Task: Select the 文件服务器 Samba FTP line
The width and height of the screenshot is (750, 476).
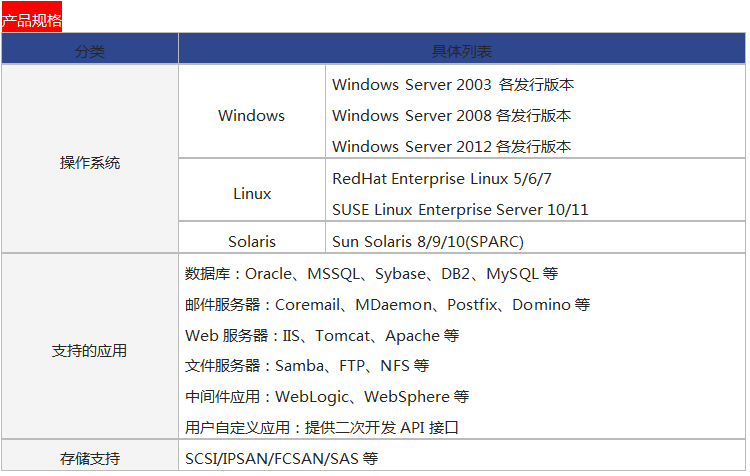Action: coord(307,366)
